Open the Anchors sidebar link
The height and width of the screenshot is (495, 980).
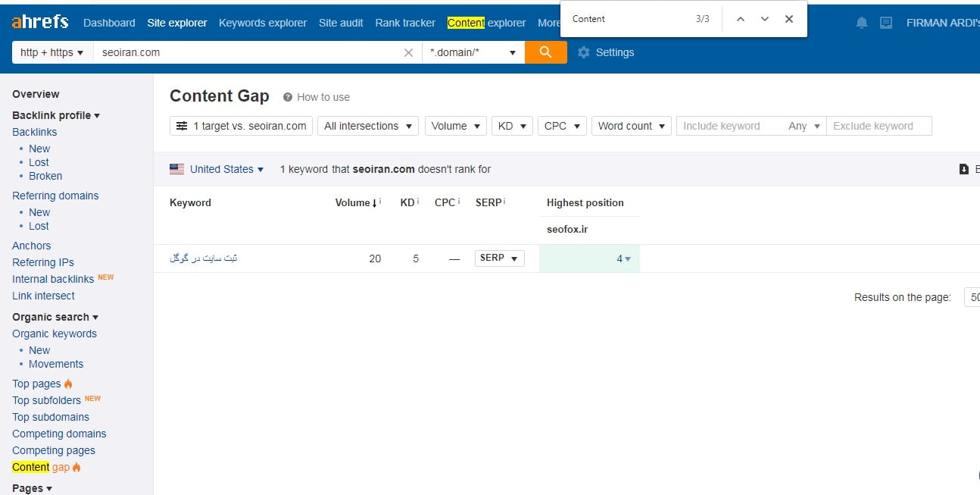tap(32, 246)
